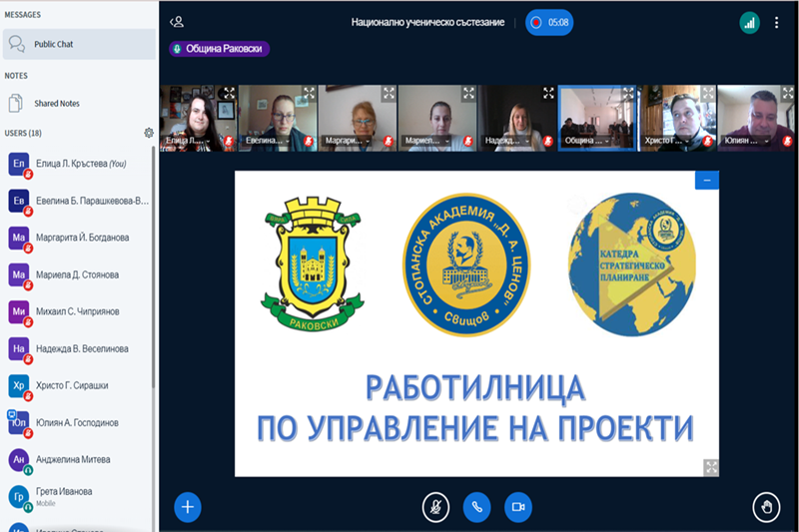Fullscreen Юлиян webcam tile

(x=788, y=93)
